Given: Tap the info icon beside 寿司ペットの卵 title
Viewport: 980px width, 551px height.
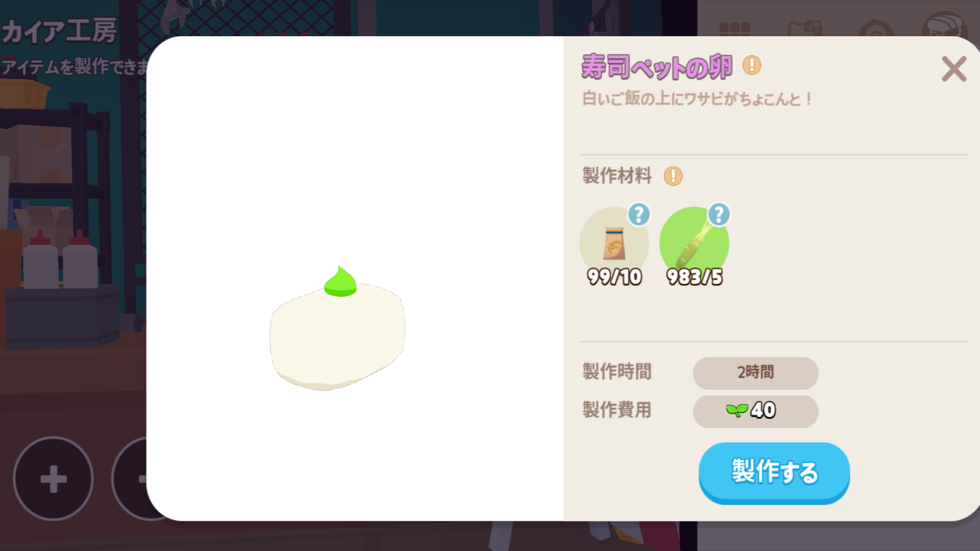Looking at the screenshot, I should [751, 65].
